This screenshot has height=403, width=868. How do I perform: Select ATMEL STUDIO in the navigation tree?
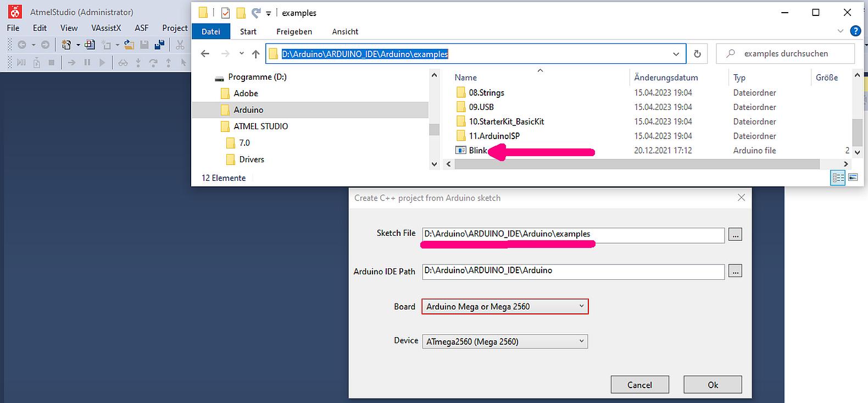[x=260, y=126]
